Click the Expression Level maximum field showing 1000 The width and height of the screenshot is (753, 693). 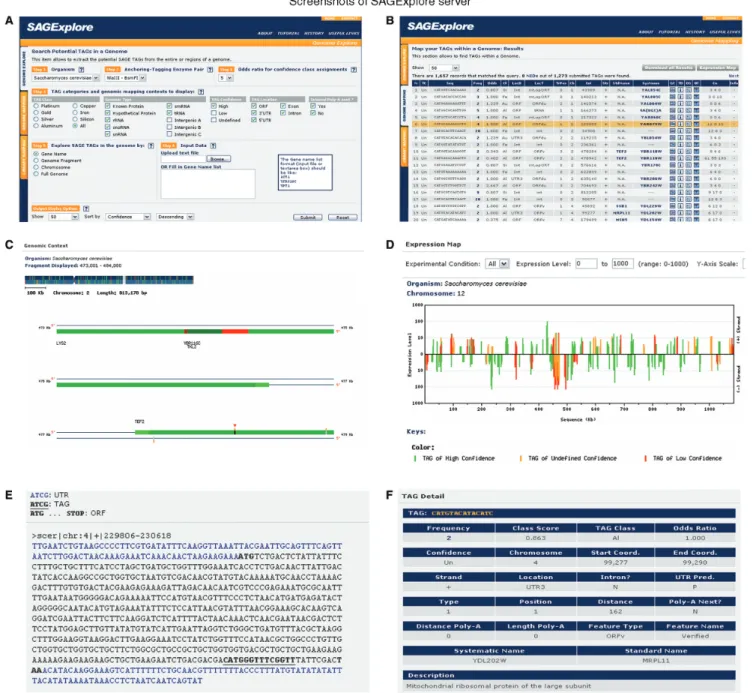pyautogui.click(x=622, y=264)
